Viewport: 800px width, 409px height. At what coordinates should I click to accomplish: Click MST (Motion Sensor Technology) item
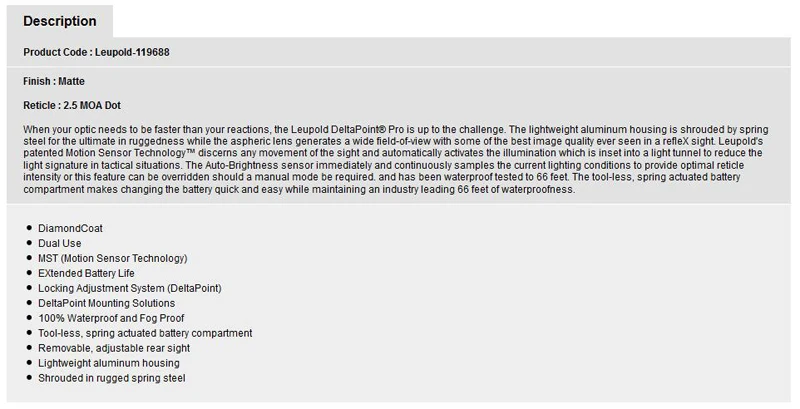[113, 258]
